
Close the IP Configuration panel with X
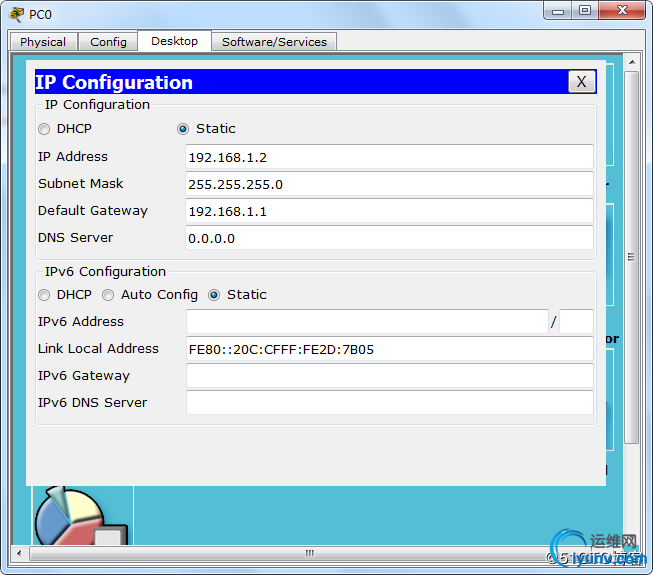[582, 82]
